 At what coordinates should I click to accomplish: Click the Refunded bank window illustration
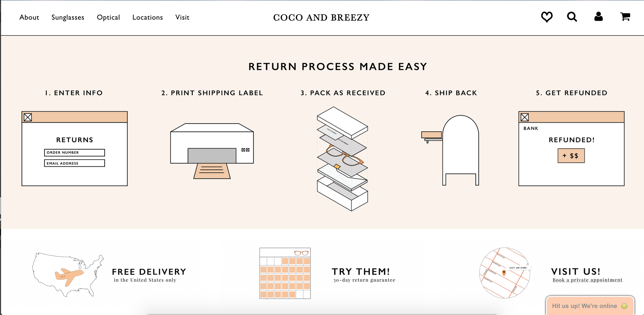pyautogui.click(x=571, y=149)
